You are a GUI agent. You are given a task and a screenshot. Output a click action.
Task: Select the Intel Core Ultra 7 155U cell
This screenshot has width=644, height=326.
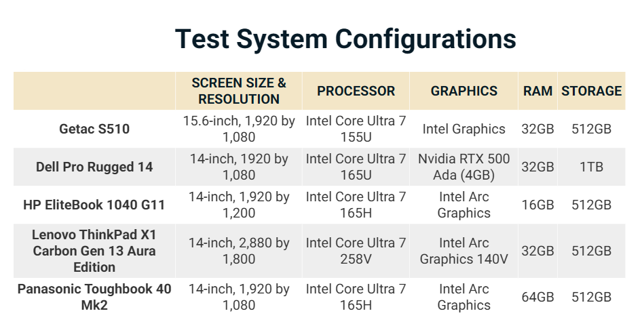click(x=356, y=129)
